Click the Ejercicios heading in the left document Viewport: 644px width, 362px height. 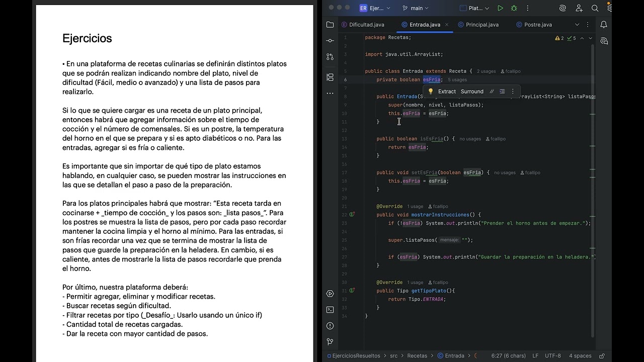[87, 38]
